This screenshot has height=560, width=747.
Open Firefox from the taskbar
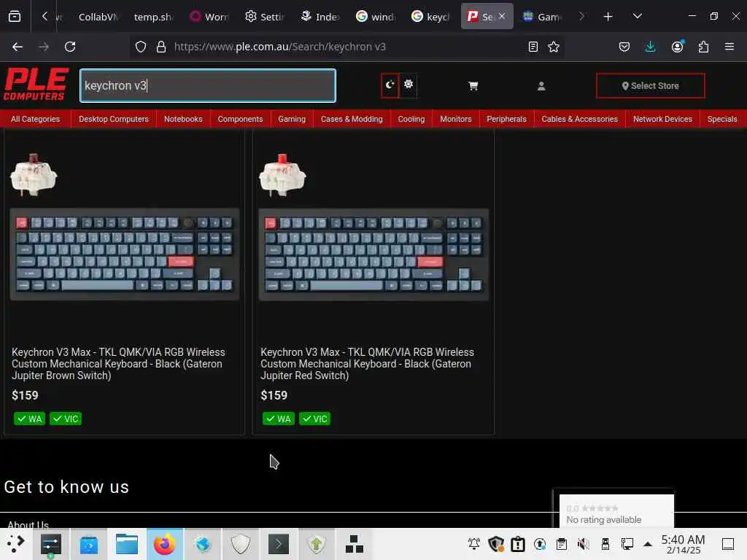(x=164, y=544)
